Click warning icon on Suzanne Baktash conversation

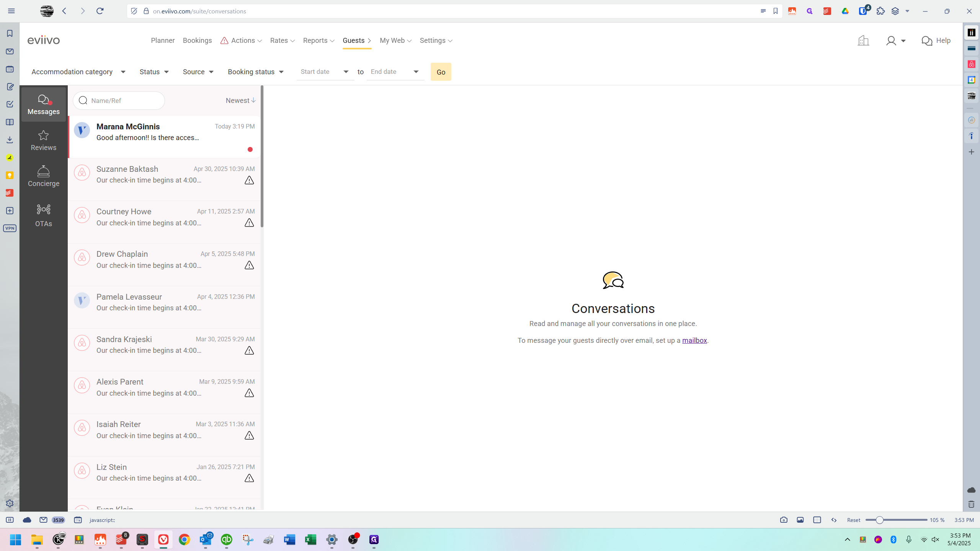pyautogui.click(x=249, y=180)
